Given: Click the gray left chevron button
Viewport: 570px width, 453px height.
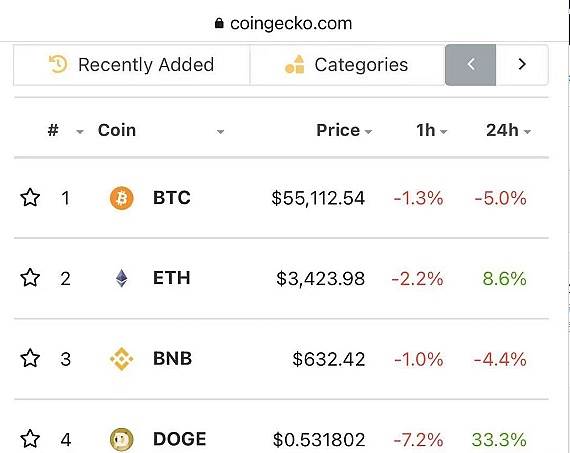Looking at the screenshot, I should (470, 65).
